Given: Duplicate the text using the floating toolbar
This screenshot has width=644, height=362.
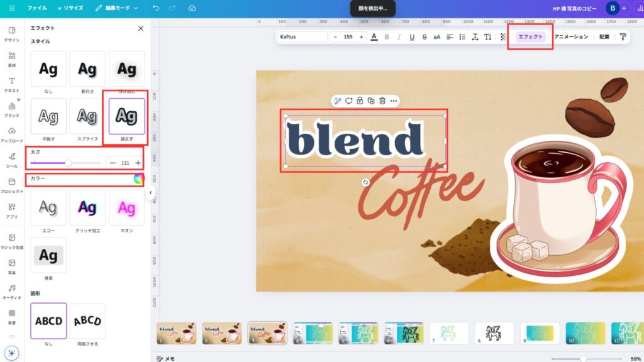Looking at the screenshot, I should [370, 101].
